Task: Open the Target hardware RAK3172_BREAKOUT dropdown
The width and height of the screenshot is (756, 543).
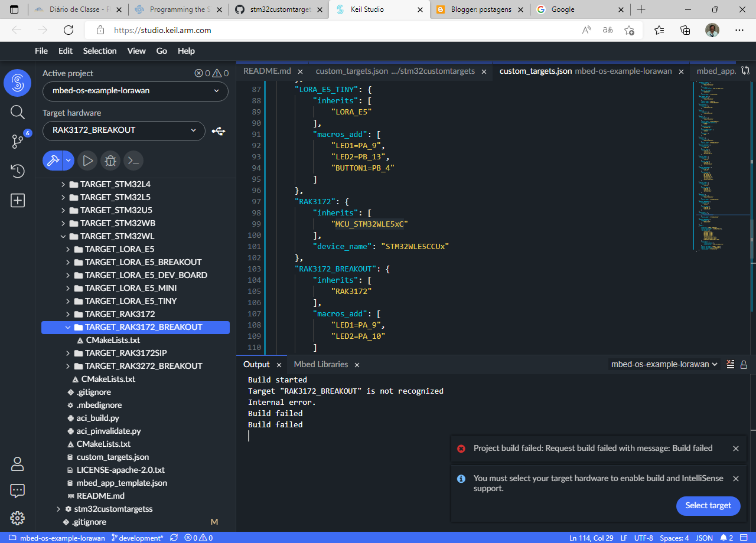Action: [x=123, y=131]
